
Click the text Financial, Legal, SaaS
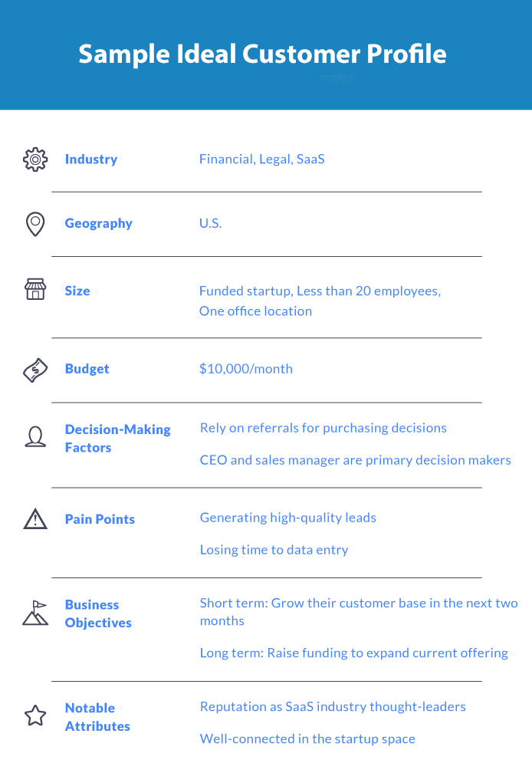(x=262, y=160)
